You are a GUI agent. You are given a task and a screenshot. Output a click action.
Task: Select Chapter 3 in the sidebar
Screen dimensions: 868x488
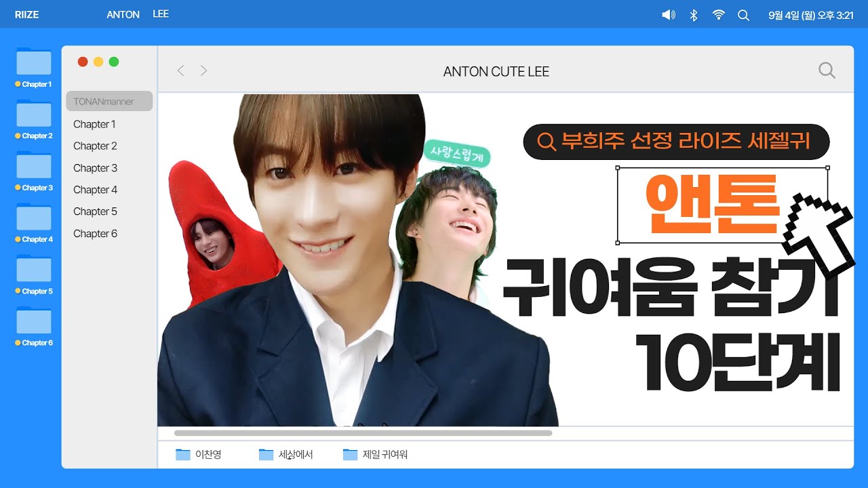tap(95, 168)
